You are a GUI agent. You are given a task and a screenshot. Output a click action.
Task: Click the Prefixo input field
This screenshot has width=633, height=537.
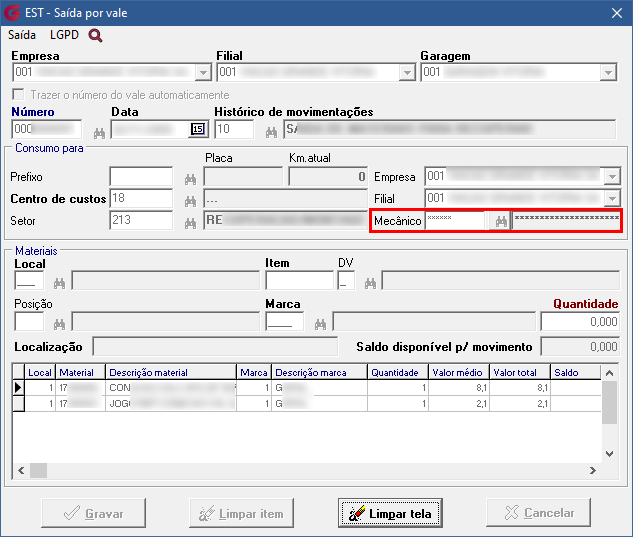point(141,176)
